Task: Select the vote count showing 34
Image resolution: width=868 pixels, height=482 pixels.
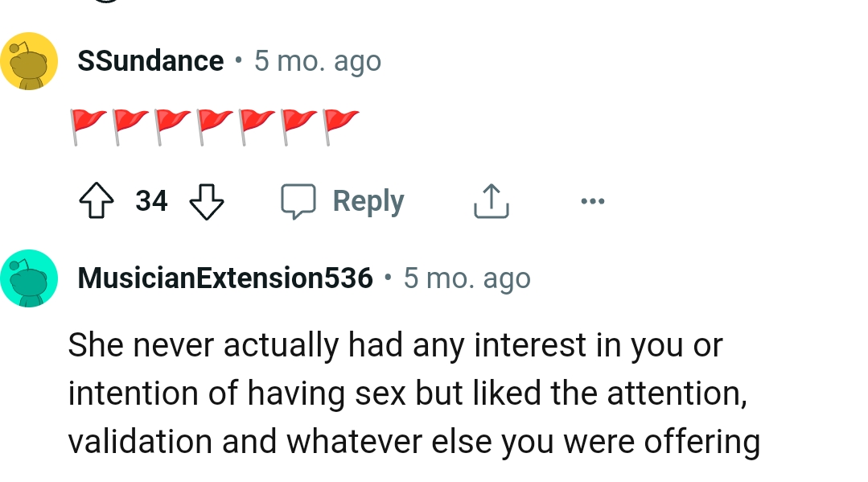Action: click(151, 201)
